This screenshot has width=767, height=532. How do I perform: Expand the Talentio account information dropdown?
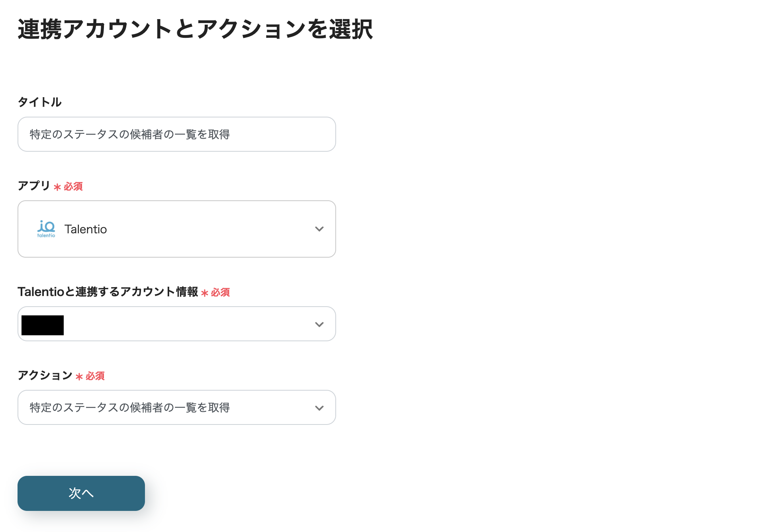(x=176, y=324)
